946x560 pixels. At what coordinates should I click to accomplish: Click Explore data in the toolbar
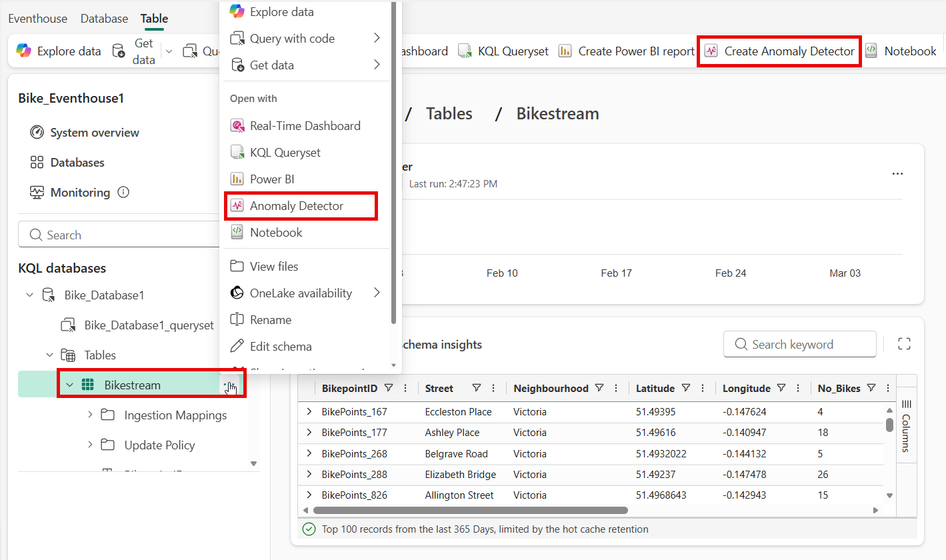pos(59,51)
